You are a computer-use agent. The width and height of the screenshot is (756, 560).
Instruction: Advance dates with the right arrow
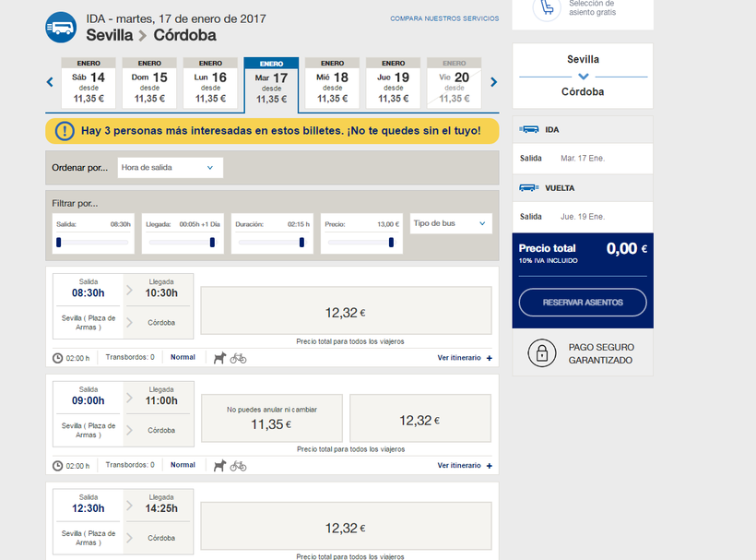click(x=494, y=82)
